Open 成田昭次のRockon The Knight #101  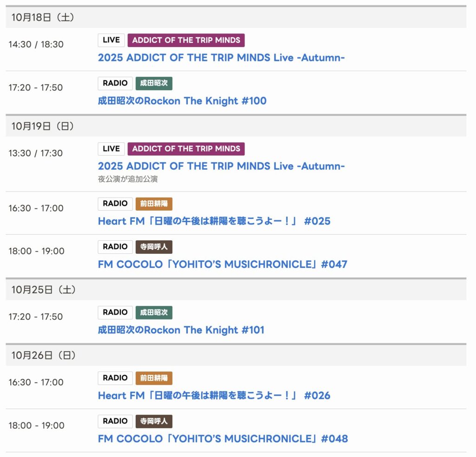181,330
